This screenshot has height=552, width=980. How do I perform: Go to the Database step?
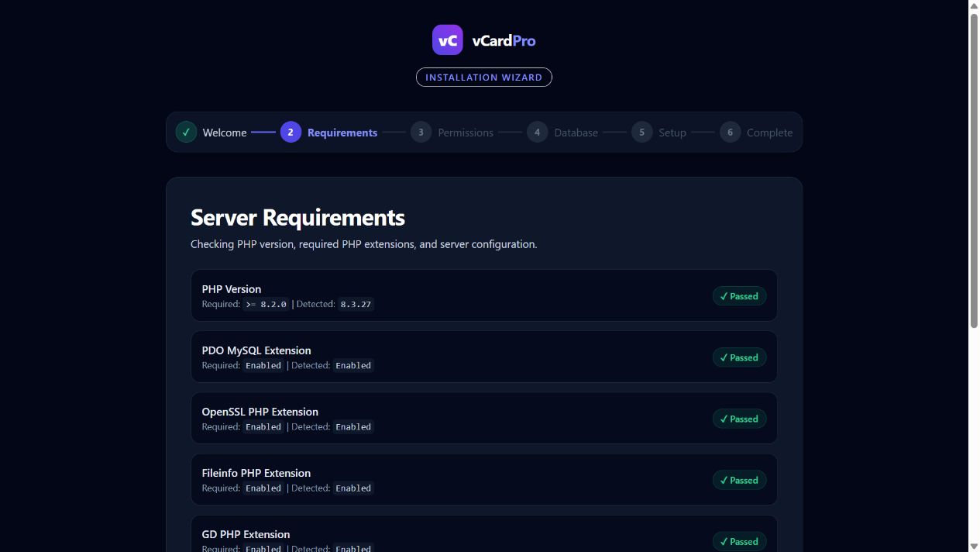tap(576, 133)
